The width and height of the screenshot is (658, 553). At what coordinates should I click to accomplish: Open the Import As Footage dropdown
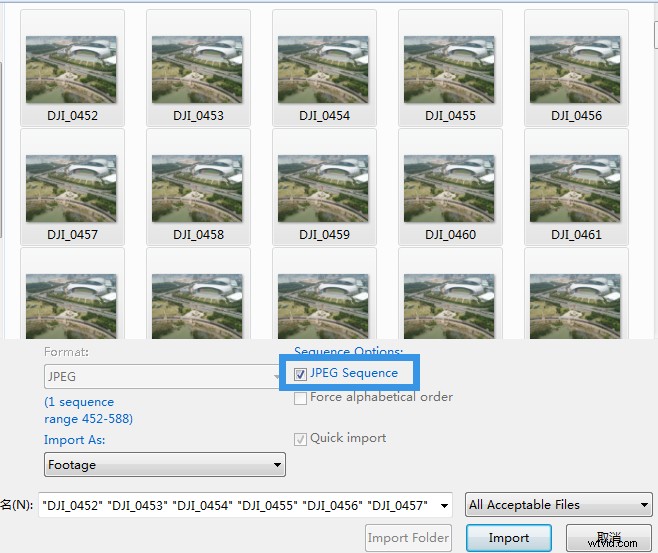coord(164,464)
